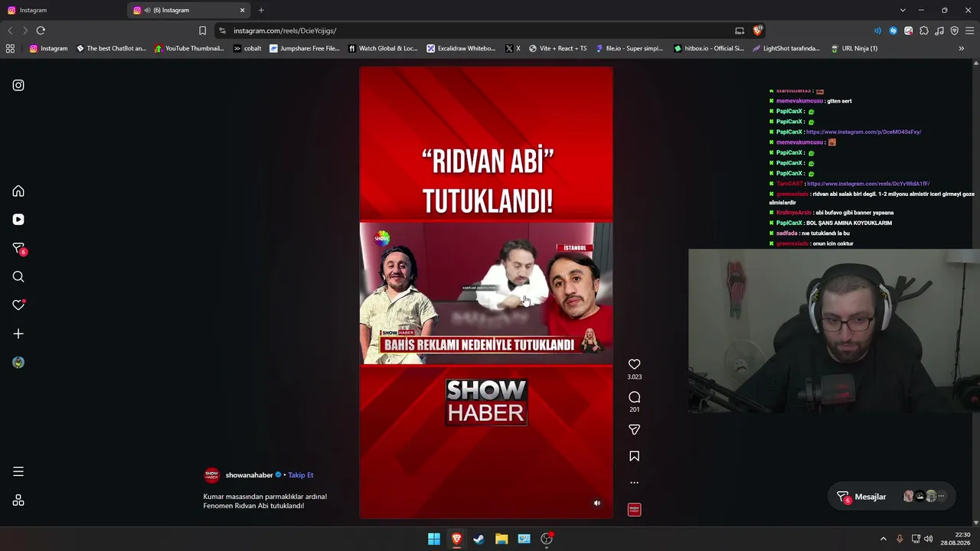Open the Mesajlar floating messages button
980x551 pixels.
tap(892, 497)
